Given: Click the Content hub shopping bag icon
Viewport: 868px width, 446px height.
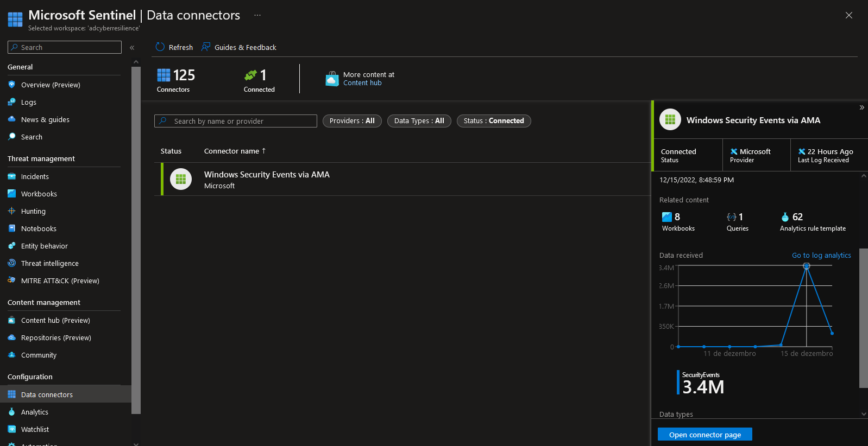Looking at the screenshot, I should tap(332, 79).
